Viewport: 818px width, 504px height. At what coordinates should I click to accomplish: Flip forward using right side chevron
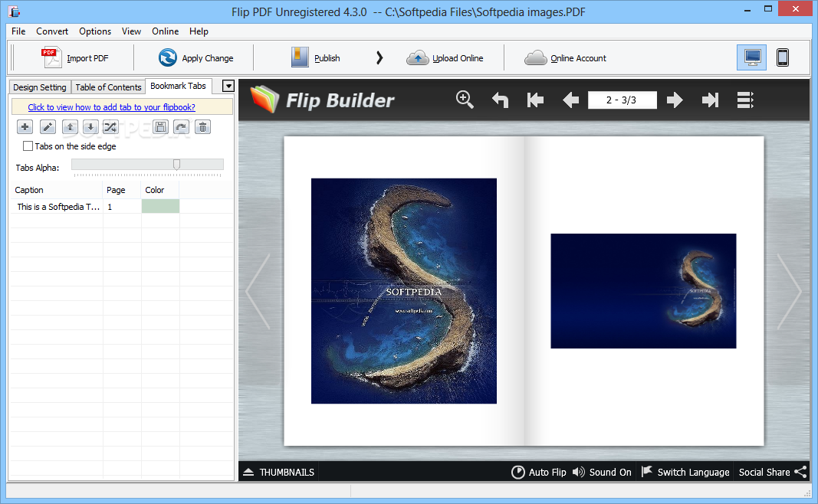[x=789, y=291]
